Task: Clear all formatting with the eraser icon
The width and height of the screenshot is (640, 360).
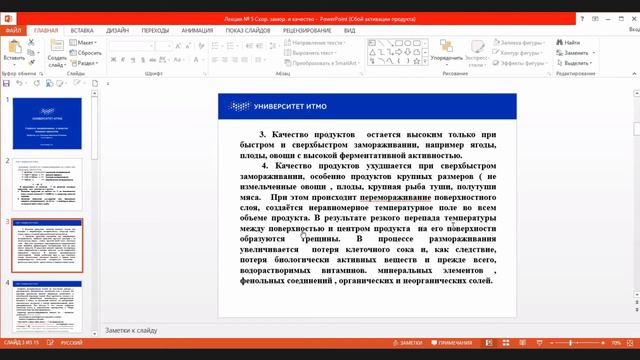Action: coord(201,46)
